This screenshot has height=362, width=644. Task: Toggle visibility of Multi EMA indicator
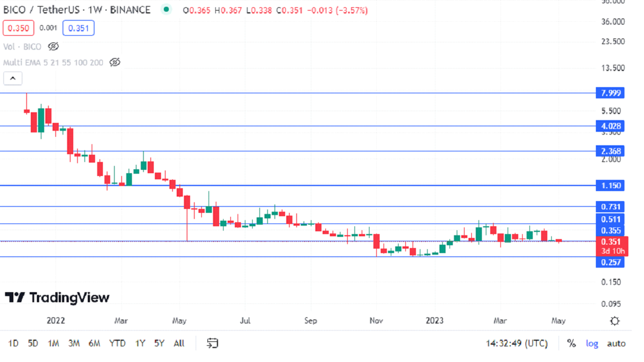(x=115, y=63)
